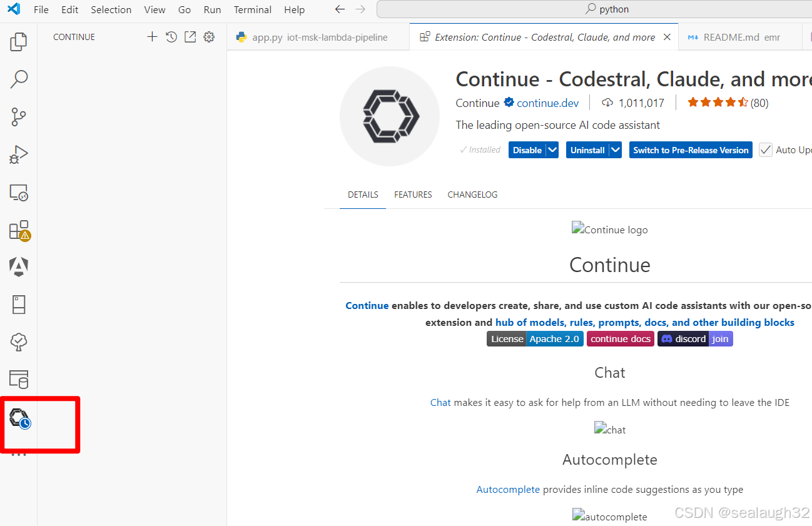This screenshot has height=526, width=812.
Task: Click the continue docs badge
Action: click(x=621, y=339)
